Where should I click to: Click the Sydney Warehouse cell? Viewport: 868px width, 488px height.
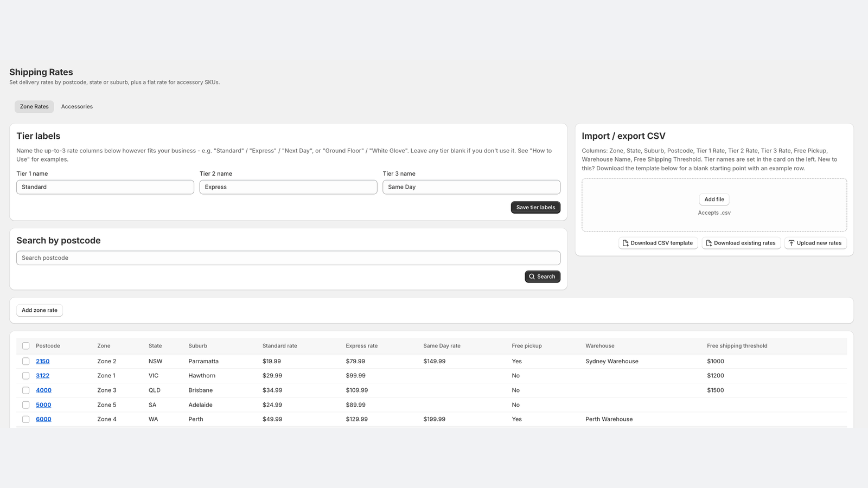coord(612,361)
